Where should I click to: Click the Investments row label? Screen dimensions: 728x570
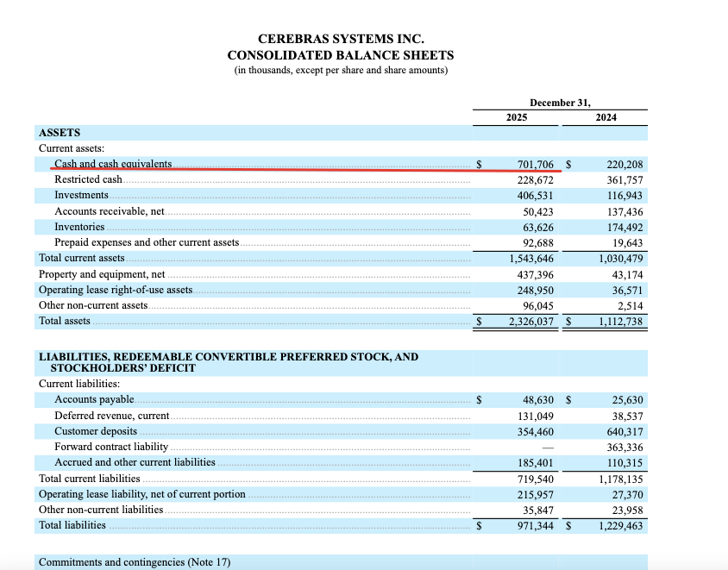[81, 195]
